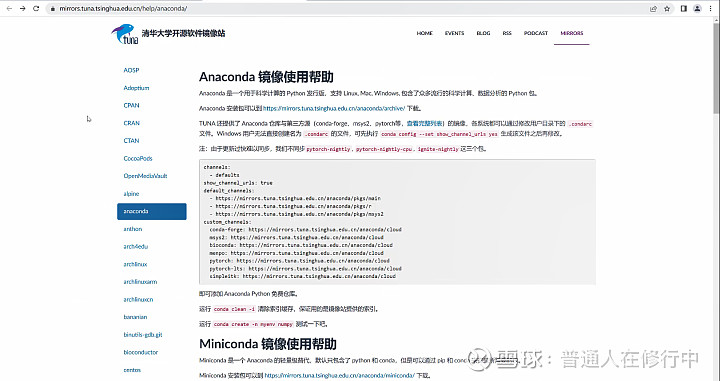Click the show_channel_urls: true line

point(238,183)
